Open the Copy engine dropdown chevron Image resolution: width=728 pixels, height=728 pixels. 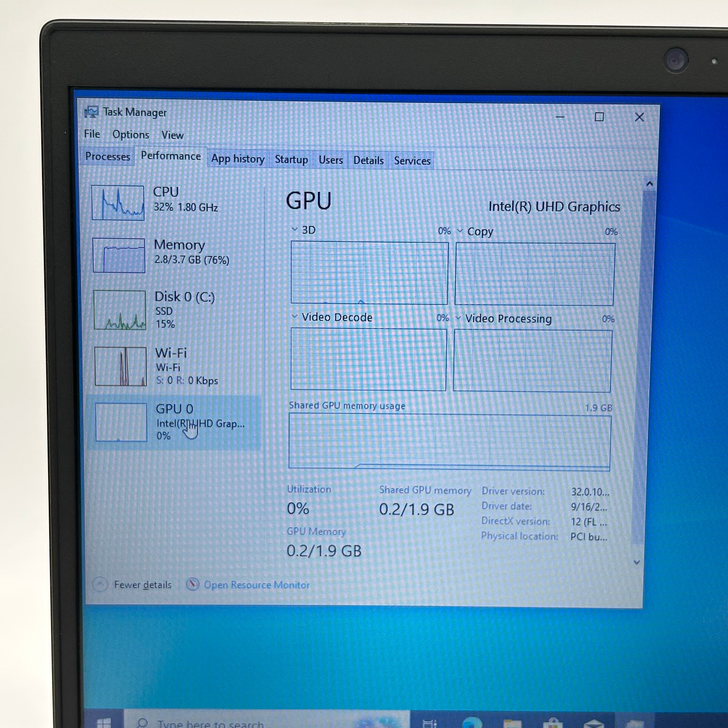pos(459,231)
